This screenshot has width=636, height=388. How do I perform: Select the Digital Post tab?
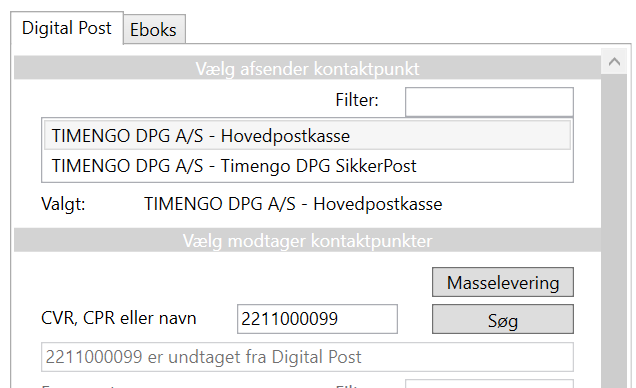(67, 28)
